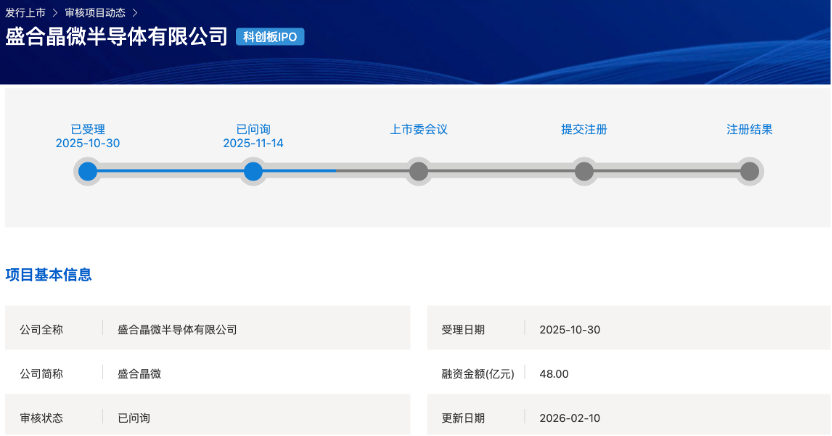
Task: Select the 提交注册 timeline node circle
Action: [x=584, y=172]
